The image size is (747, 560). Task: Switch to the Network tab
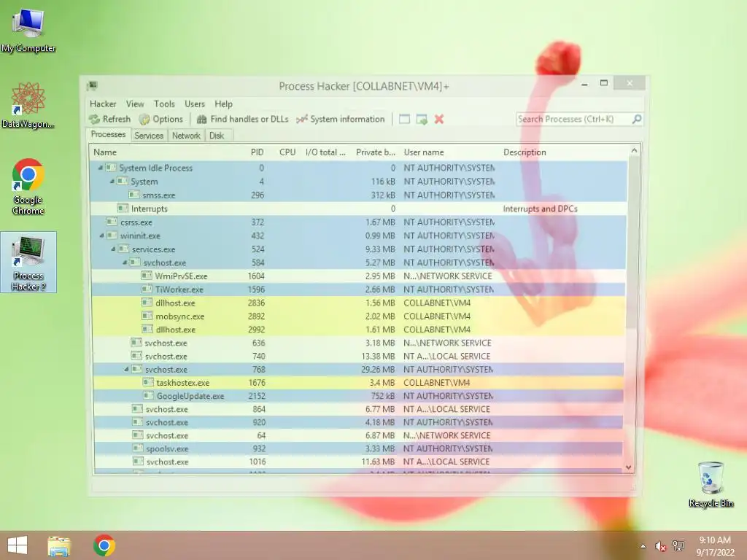point(186,136)
